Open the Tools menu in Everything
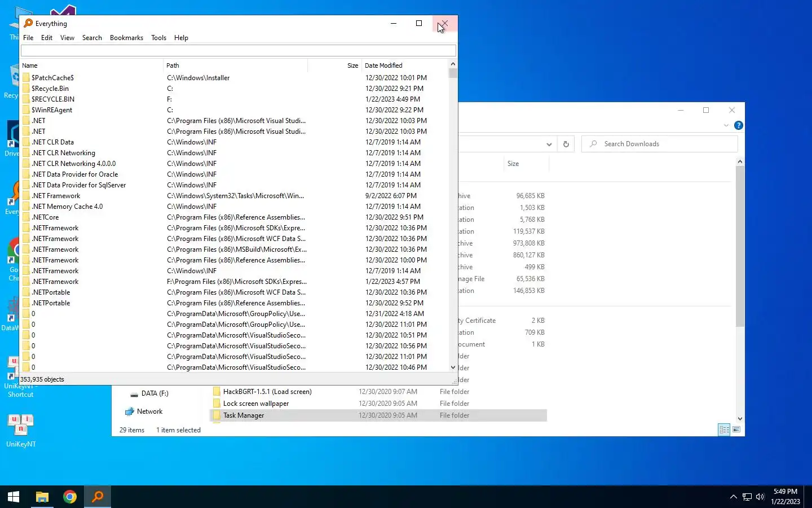Image resolution: width=812 pixels, height=508 pixels. pyautogui.click(x=158, y=38)
